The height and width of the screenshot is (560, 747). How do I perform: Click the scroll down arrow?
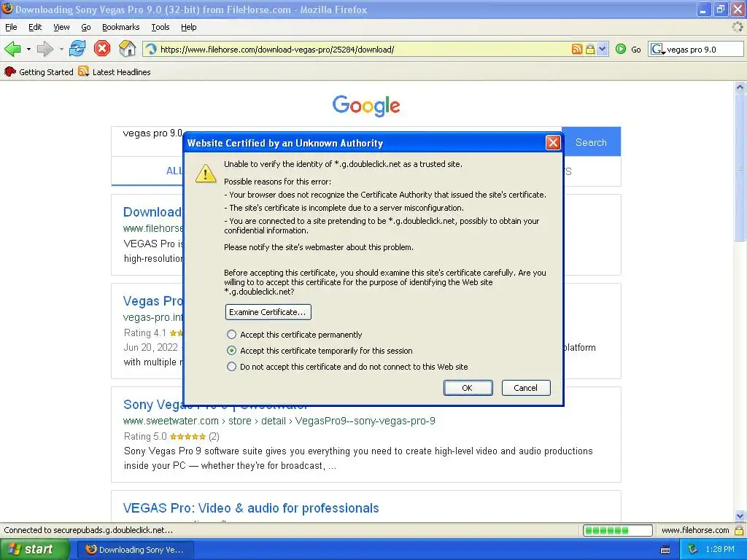coord(740,516)
